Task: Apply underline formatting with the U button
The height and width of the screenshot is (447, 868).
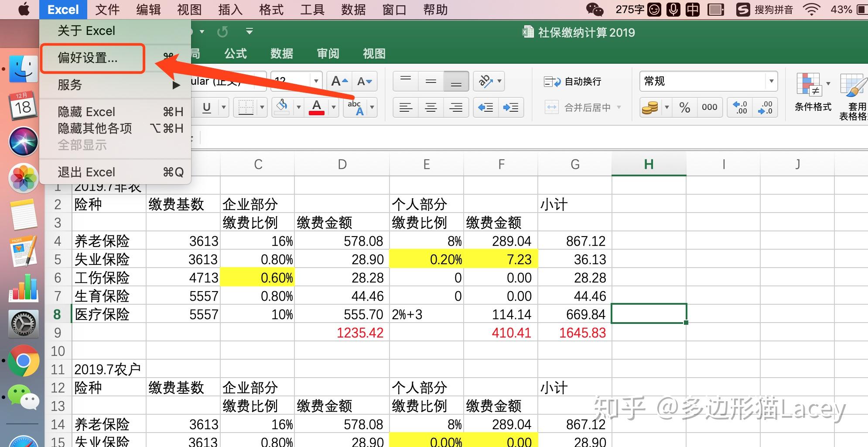Action: tap(207, 107)
